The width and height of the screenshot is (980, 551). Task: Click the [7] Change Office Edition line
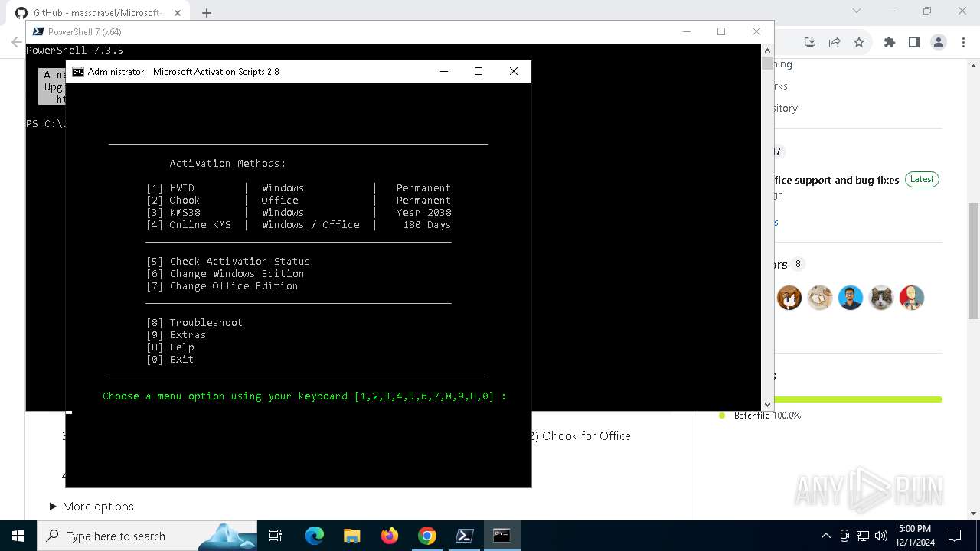pos(222,285)
